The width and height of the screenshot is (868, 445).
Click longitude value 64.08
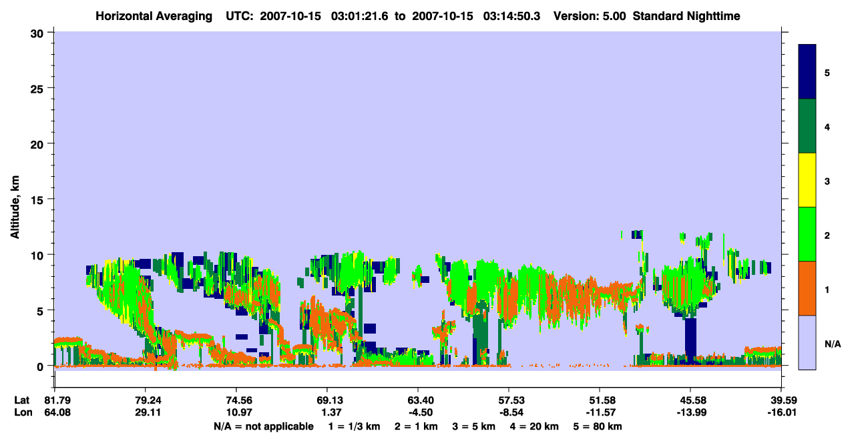pyautogui.click(x=57, y=412)
